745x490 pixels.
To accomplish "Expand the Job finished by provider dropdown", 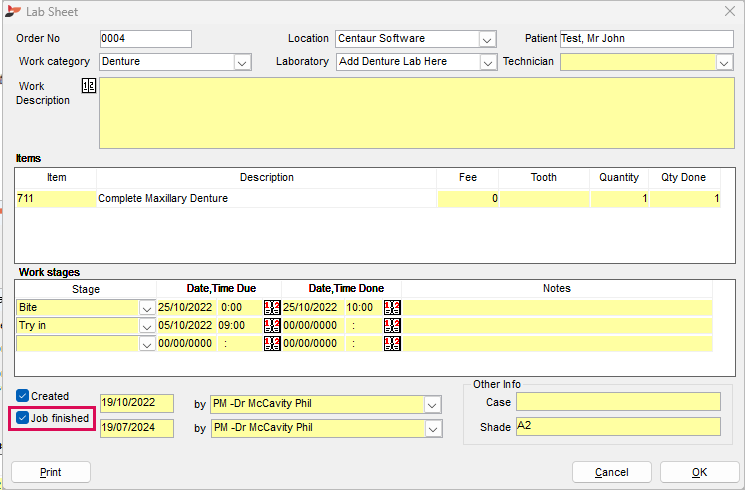I will [x=433, y=429].
